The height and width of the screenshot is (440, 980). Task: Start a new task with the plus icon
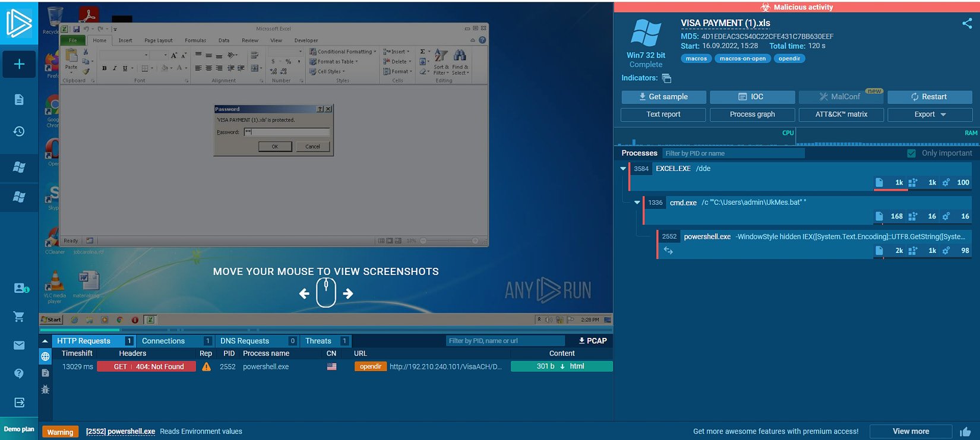(19, 64)
